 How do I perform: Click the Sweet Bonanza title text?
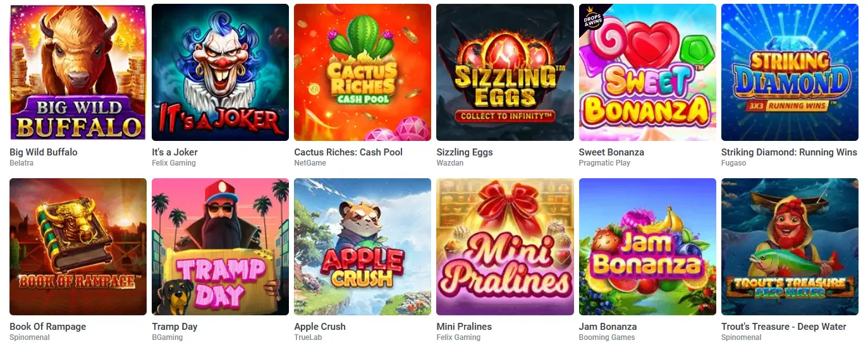point(611,152)
